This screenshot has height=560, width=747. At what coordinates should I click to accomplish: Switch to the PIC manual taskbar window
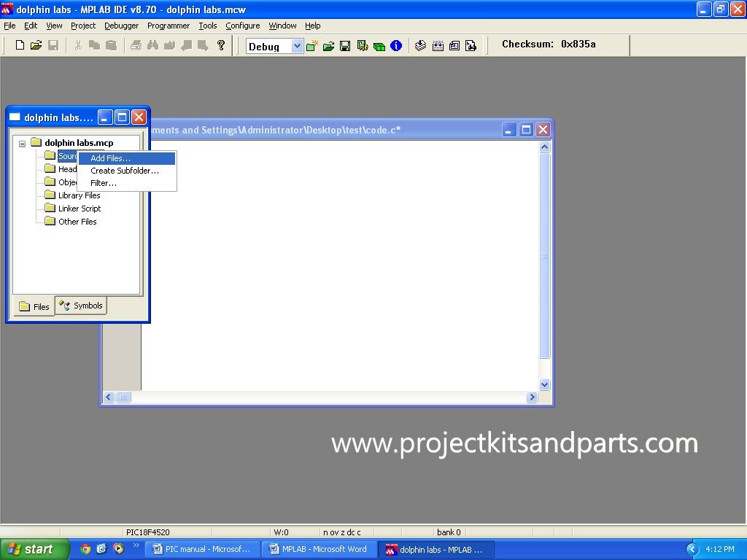[x=202, y=549]
